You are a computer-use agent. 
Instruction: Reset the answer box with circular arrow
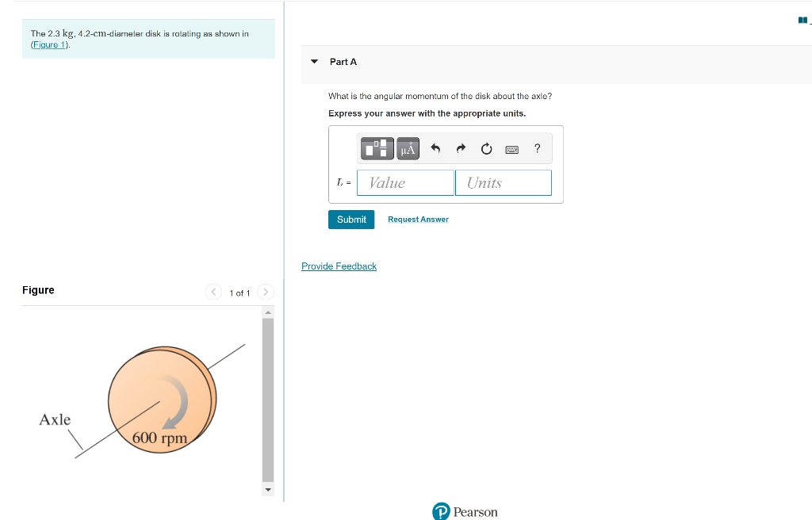486,149
